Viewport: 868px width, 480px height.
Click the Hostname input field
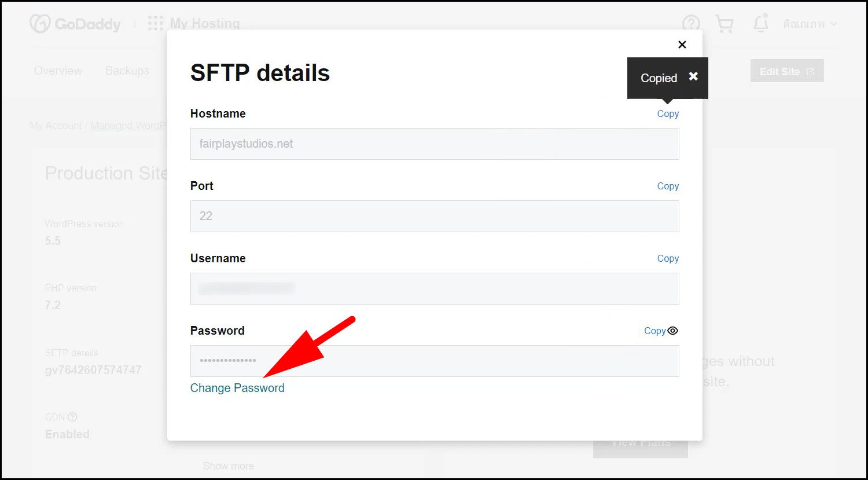pyautogui.click(x=434, y=144)
